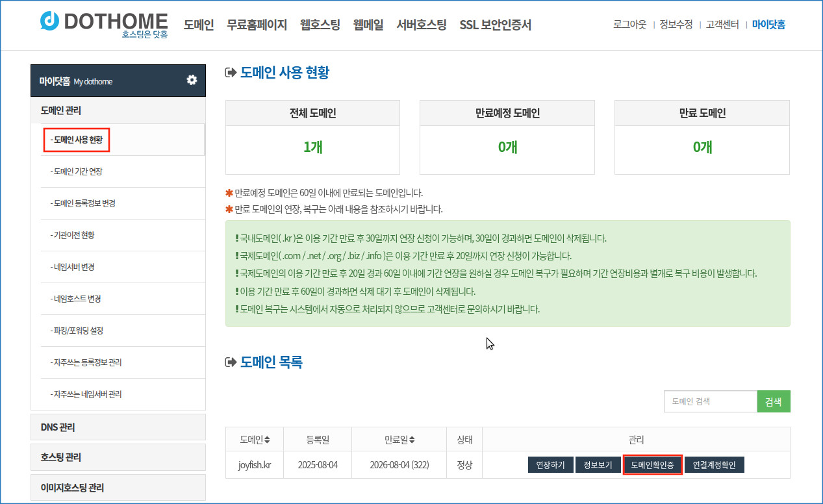Open the SSL 보안인증서 menu

pyautogui.click(x=495, y=25)
